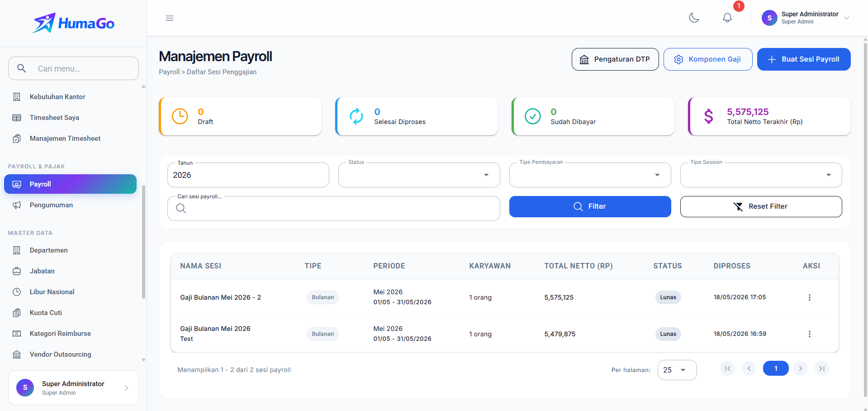This screenshot has height=411, width=868.
Task: Click Bulanan badge in Mei 2026 - 2 row
Action: tap(323, 297)
